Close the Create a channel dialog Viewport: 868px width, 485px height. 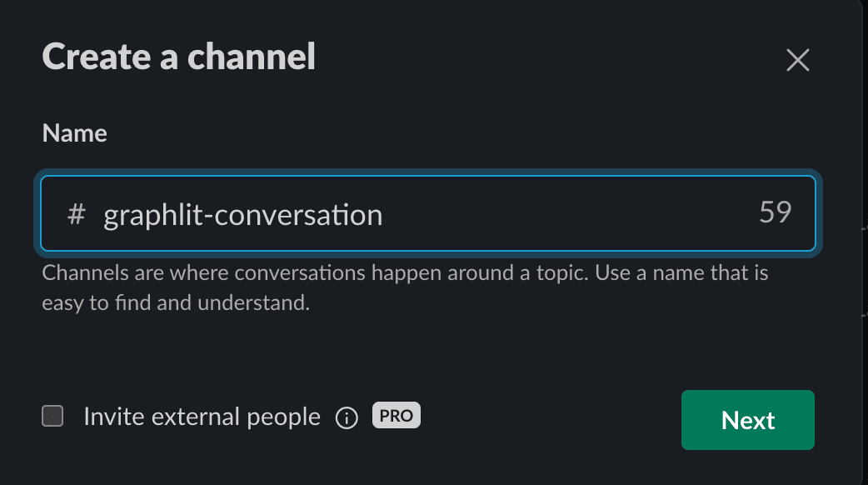[x=798, y=60]
